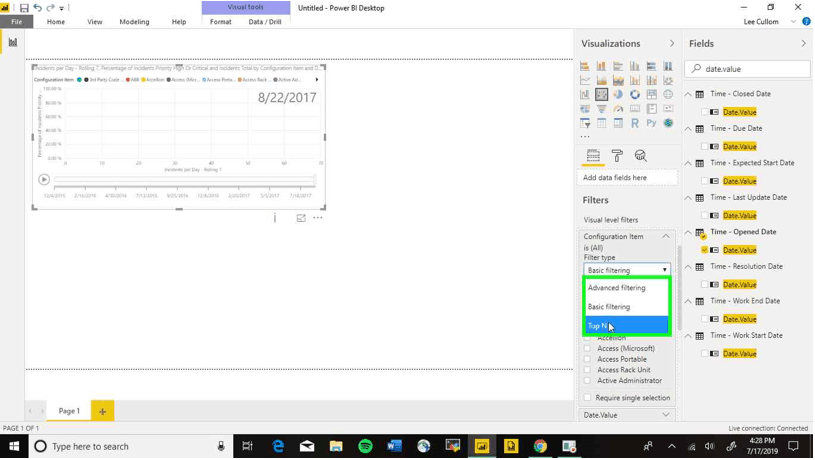Viewport: 815px width, 460px height.
Task: Select the Ribbon chart visual
Action: (668, 80)
